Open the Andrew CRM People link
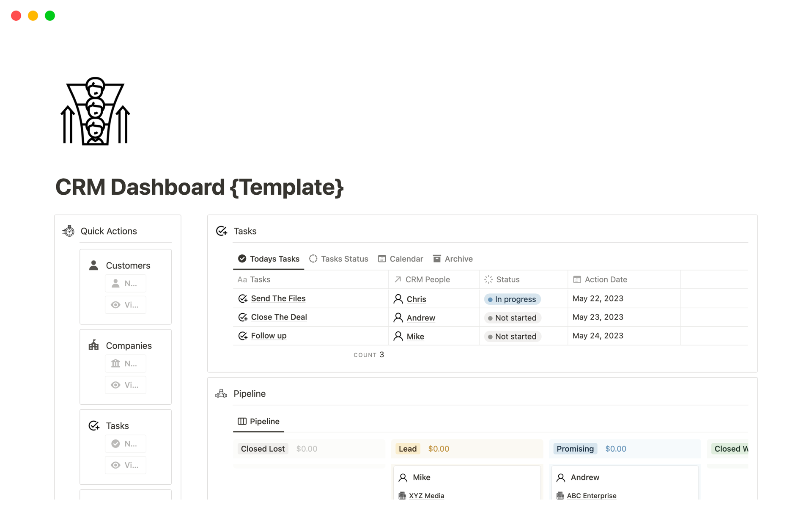This screenshot has height=508, width=812. tap(420, 318)
